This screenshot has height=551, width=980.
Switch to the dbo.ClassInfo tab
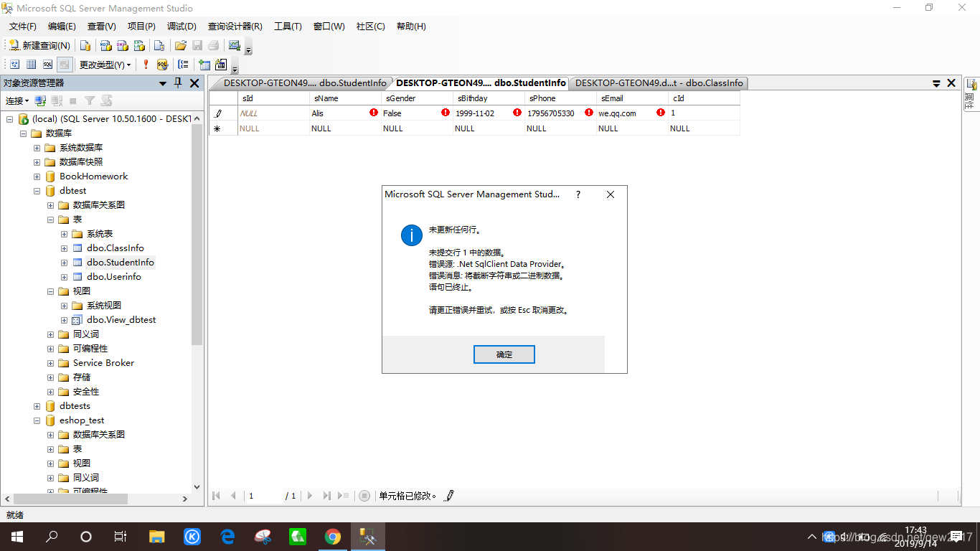tap(659, 83)
